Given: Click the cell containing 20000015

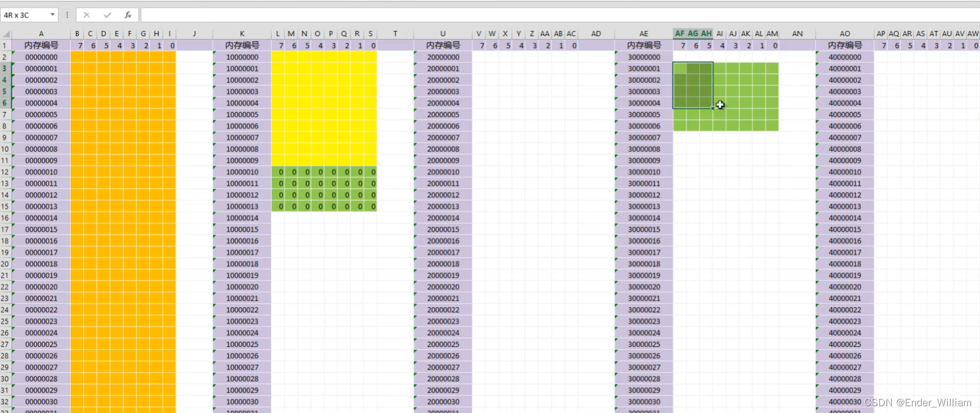Looking at the screenshot, I should 443,229.
